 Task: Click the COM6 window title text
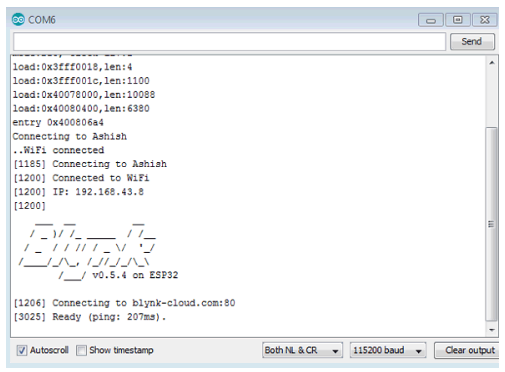point(42,20)
